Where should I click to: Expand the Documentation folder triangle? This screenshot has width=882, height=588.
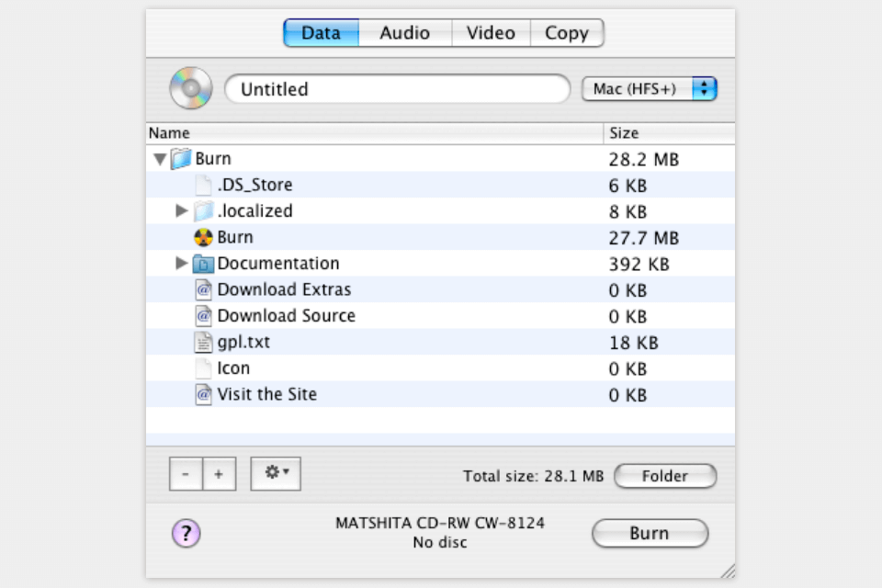[182, 265]
